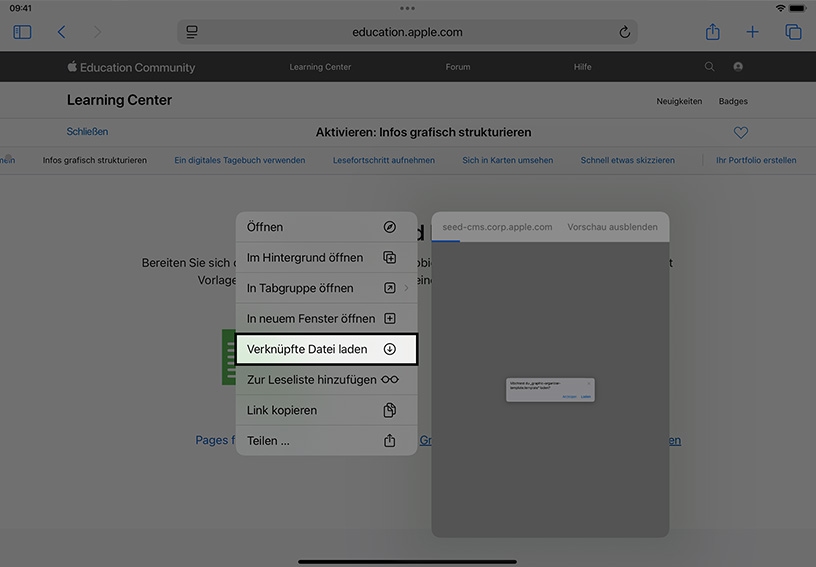Open the site search magnifier icon

tap(709, 67)
